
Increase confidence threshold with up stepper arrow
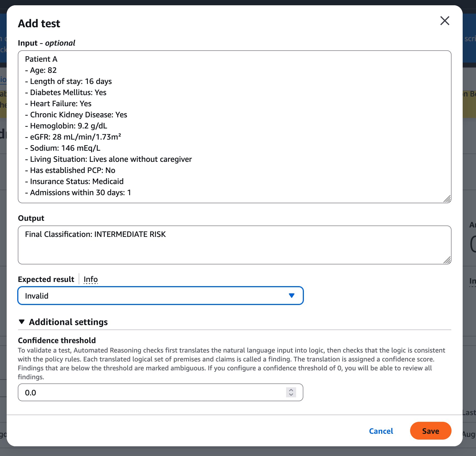291,390
